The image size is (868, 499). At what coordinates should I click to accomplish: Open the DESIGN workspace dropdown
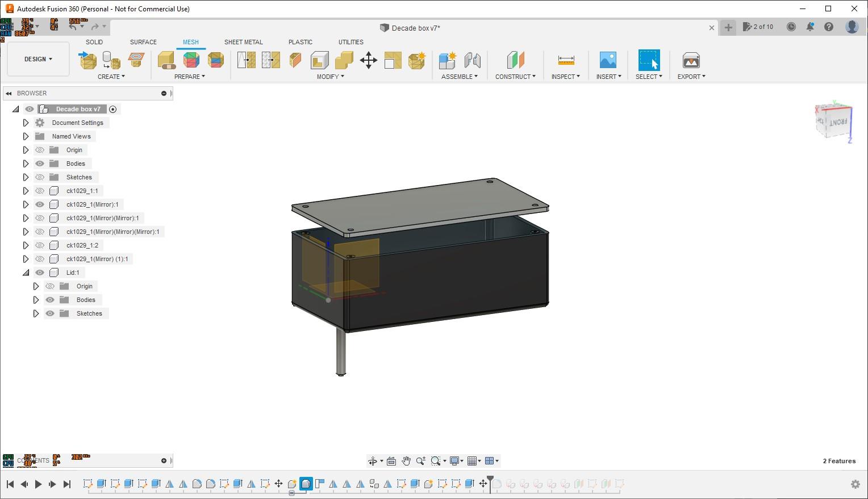point(38,59)
